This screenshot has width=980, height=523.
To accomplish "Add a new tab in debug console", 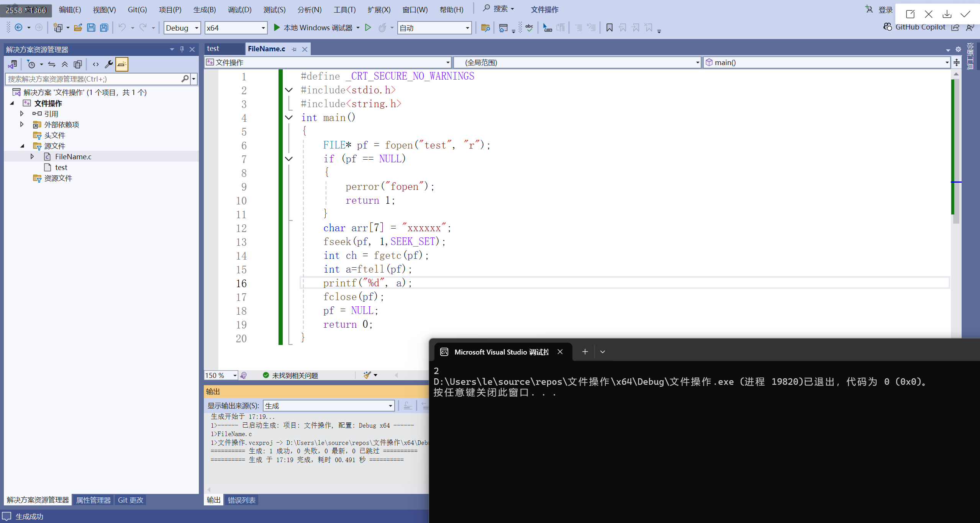I will point(585,352).
